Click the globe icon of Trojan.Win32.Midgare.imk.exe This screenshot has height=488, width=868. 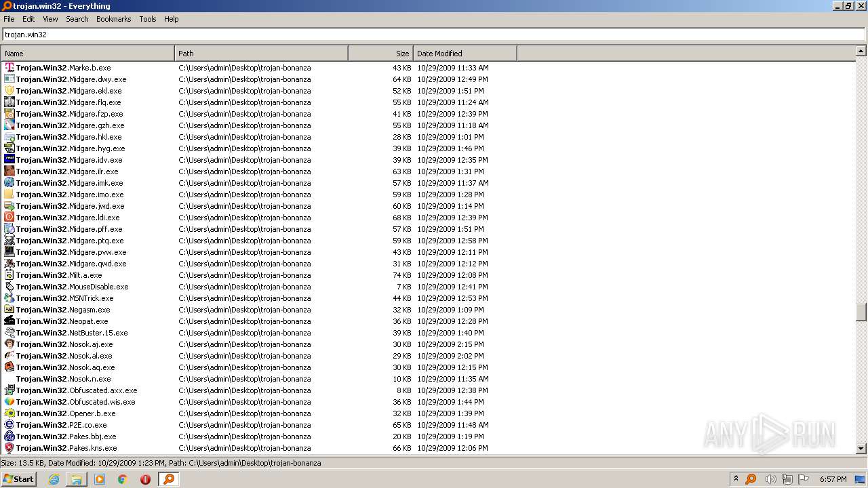click(x=9, y=183)
